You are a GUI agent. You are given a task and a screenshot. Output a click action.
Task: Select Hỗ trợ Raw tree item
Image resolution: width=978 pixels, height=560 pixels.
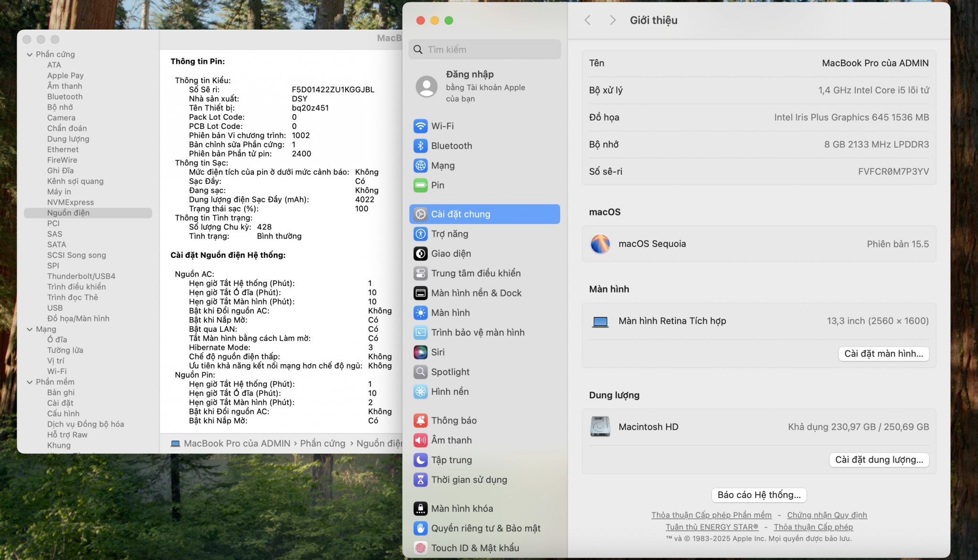(x=67, y=435)
